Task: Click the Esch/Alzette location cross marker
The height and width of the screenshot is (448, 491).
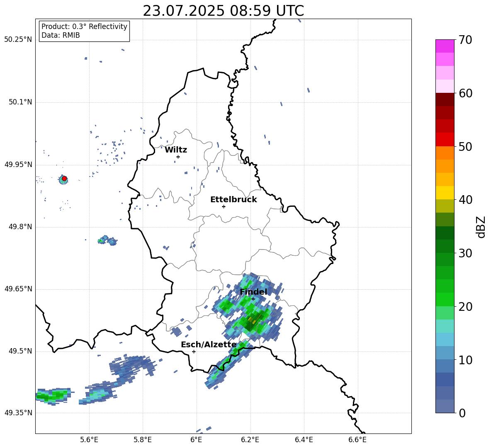Action: click(194, 351)
